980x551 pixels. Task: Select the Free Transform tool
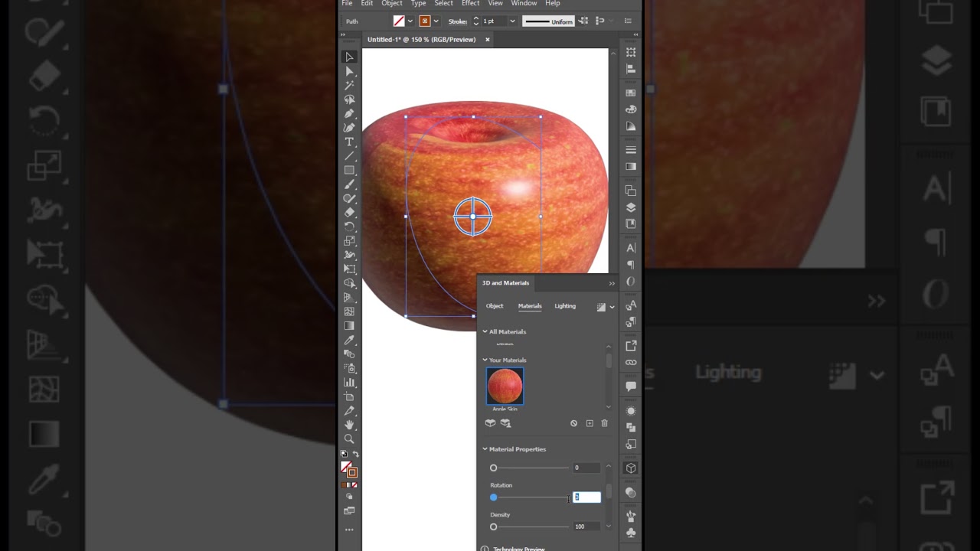(349, 269)
